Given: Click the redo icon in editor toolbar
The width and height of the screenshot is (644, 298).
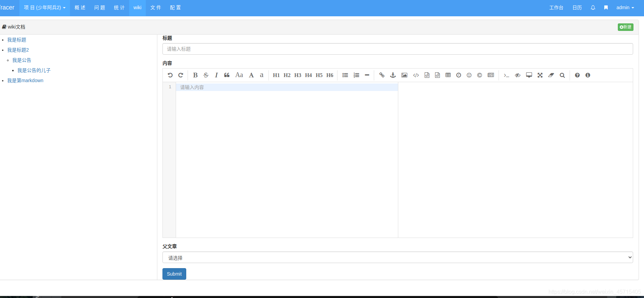Looking at the screenshot, I should pyautogui.click(x=181, y=75).
